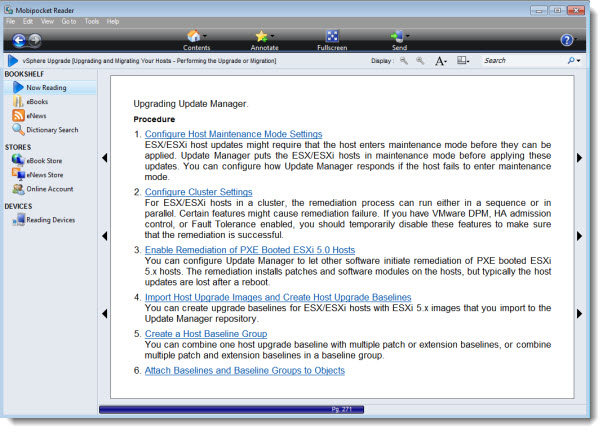Open the File menu

(10, 22)
